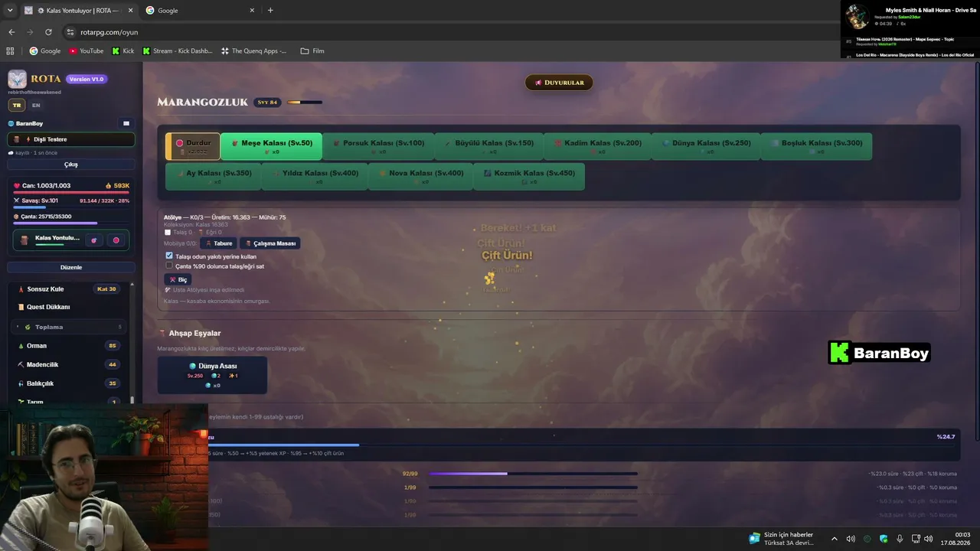Viewport: 980px width, 551px height.
Task: Click the pink circle stop icon beside Kalas Yontulu
Action: point(116,240)
